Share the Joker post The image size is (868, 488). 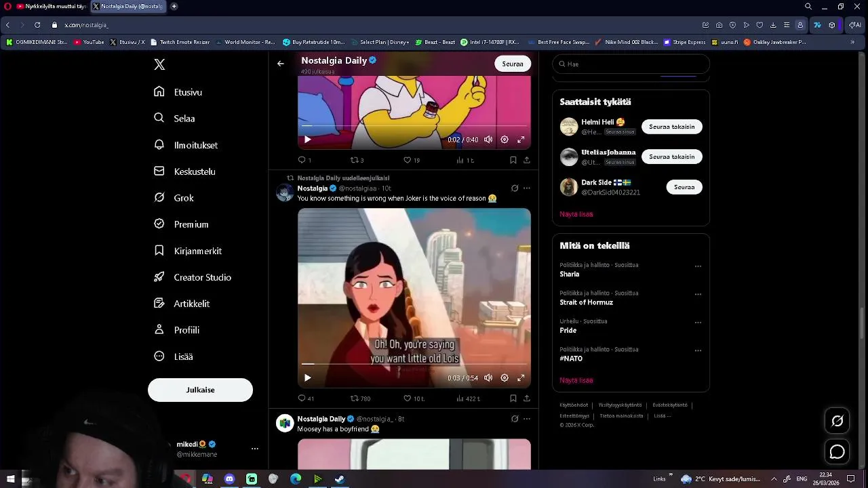click(x=527, y=399)
